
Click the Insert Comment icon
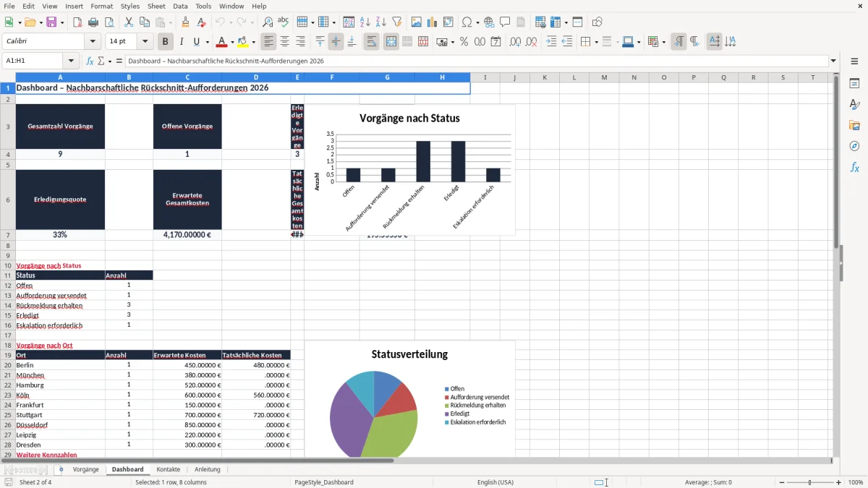click(505, 22)
